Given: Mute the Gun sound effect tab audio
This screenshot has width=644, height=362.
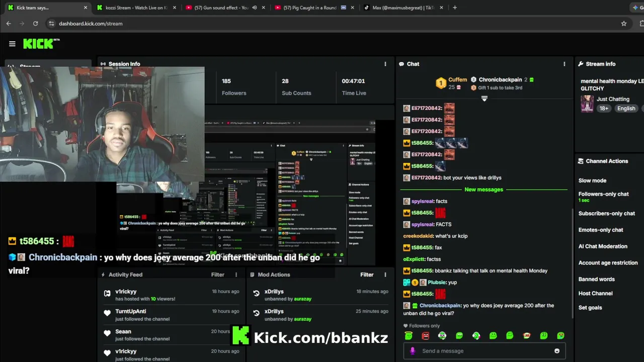Looking at the screenshot, I should [254, 8].
